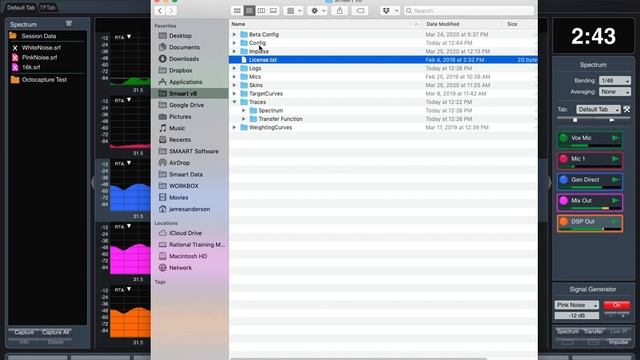Open the Octocapture Test folder

[x=44, y=80]
